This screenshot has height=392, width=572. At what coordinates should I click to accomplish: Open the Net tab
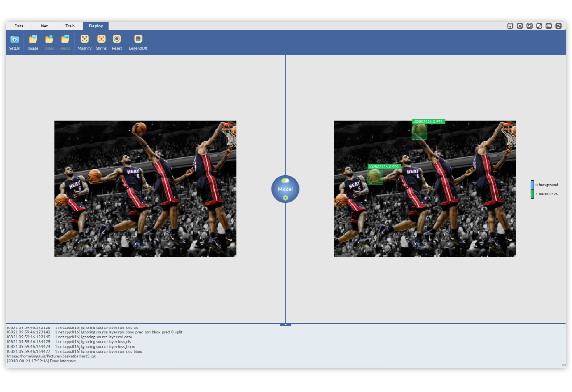44,26
